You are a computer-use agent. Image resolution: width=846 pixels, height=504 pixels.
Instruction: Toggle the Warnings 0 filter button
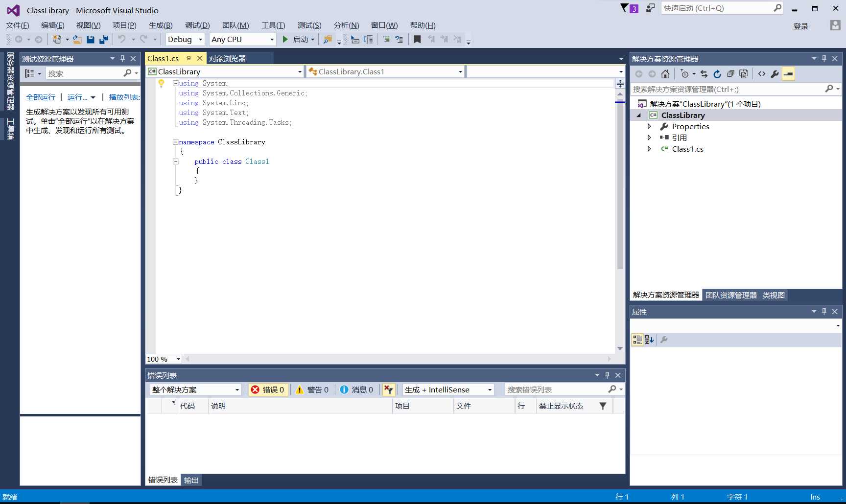click(x=312, y=389)
